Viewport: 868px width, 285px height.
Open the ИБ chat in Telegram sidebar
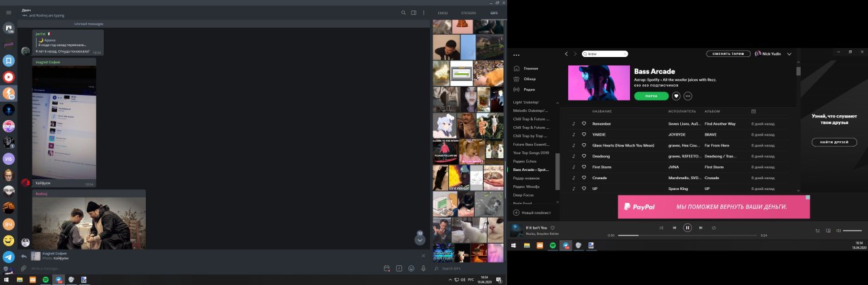(x=8, y=158)
